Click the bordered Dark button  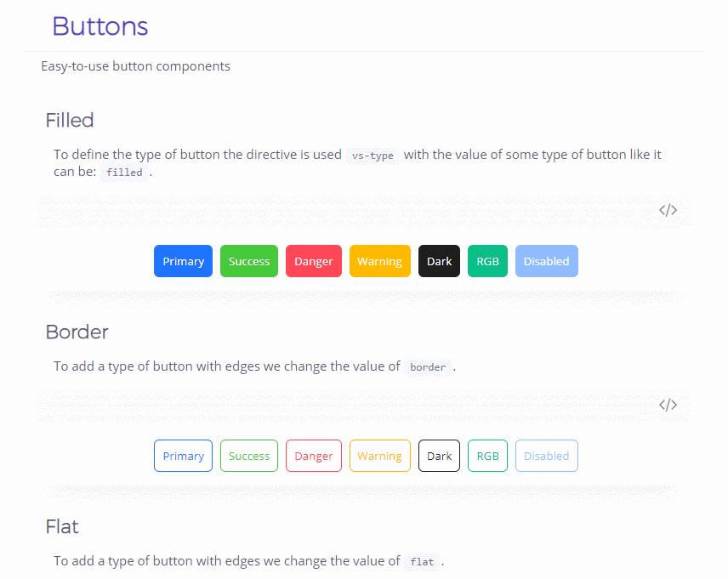pos(439,456)
